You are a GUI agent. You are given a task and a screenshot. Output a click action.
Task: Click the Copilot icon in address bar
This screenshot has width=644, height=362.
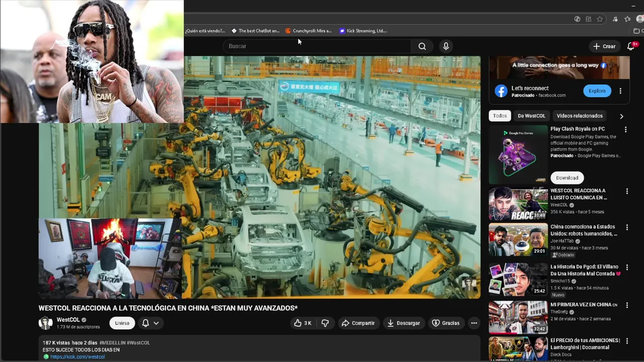(x=577, y=19)
